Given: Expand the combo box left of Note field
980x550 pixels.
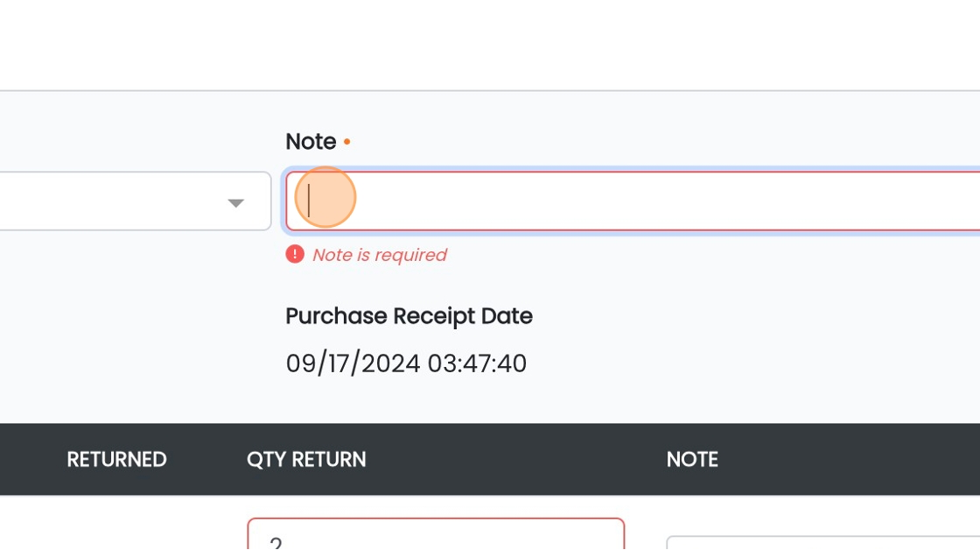Looking at the screenshot, I should tap(135, 201).
